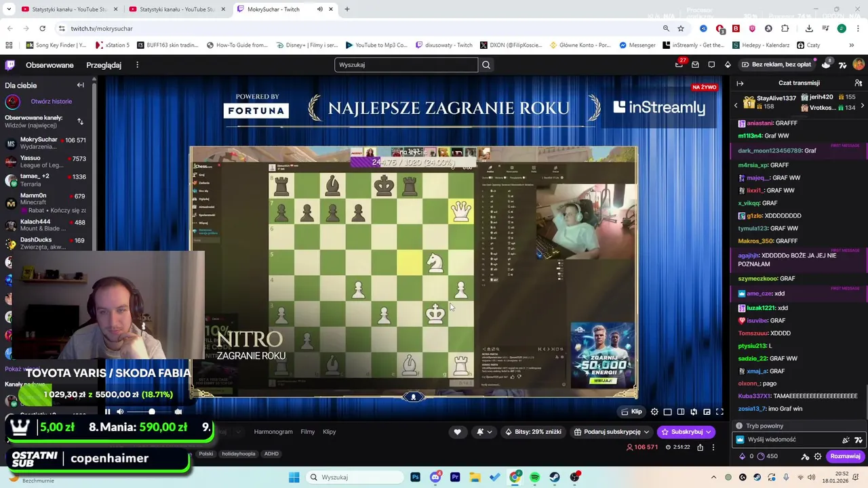
Task: Click the ADHD stream tag
Action: click(x=271, y=454)
